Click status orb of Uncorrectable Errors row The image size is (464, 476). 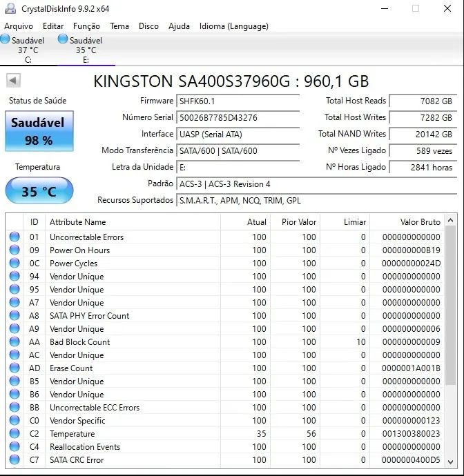tap(14, 237)
